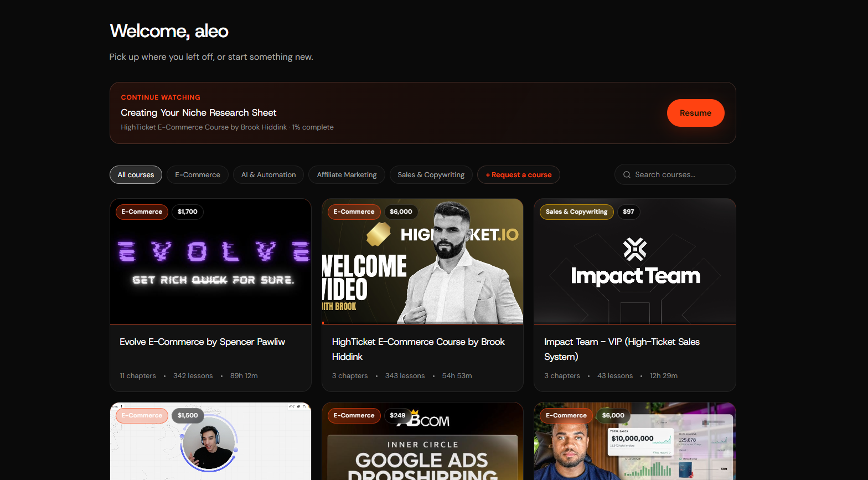Click the "342 lessons" text

click(x=193, y=376)
